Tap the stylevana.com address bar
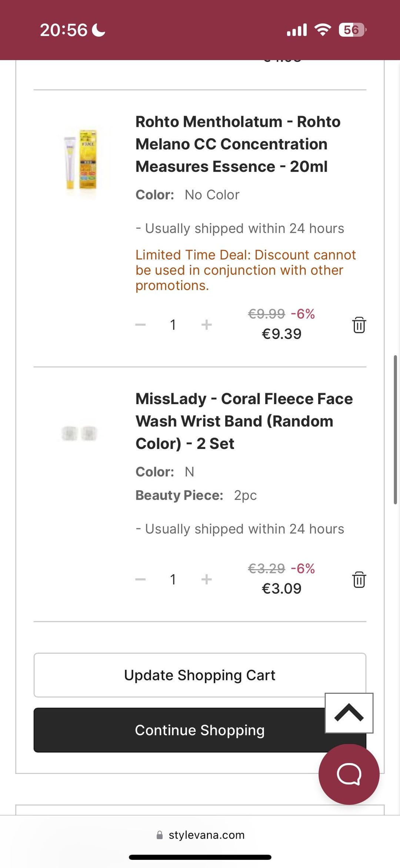 200,835
